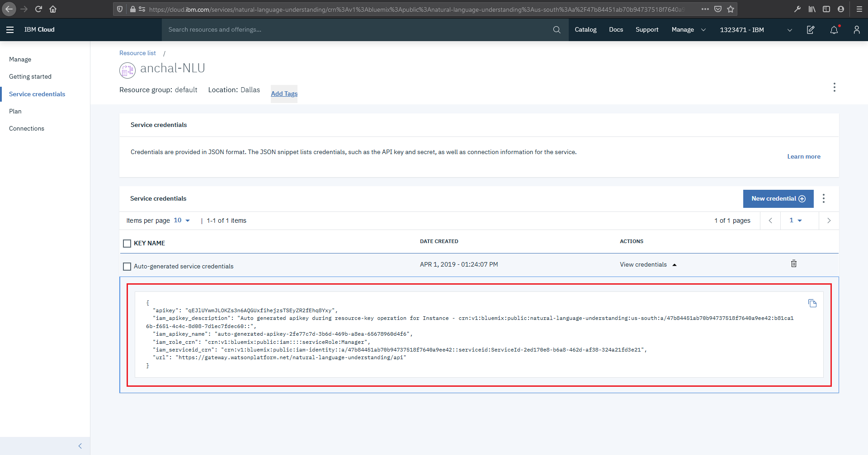Image resolution: width=868 pixels, height=455 pixels.
Task: Check the Auto-generated service credentials row
Action: click(127, 267)
